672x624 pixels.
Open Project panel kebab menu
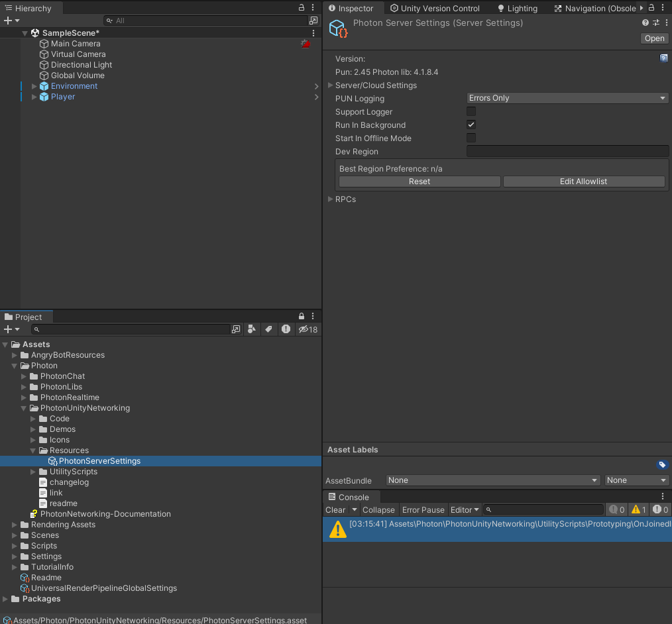point(313,316)
